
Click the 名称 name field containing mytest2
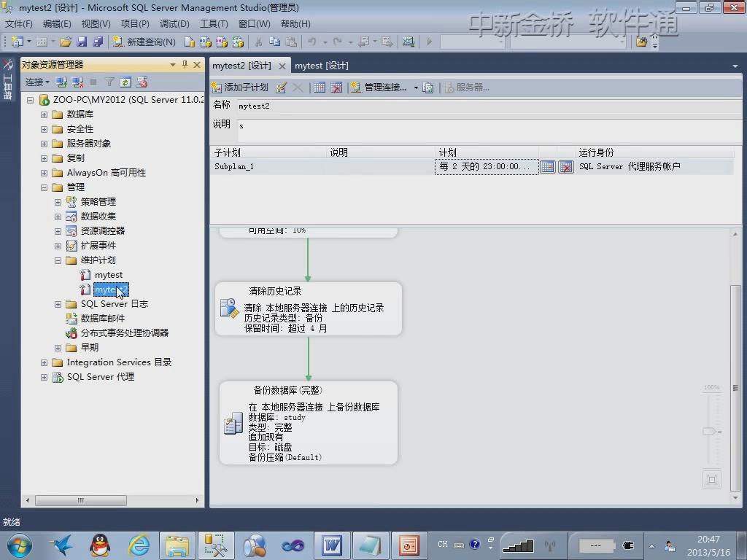489,106
